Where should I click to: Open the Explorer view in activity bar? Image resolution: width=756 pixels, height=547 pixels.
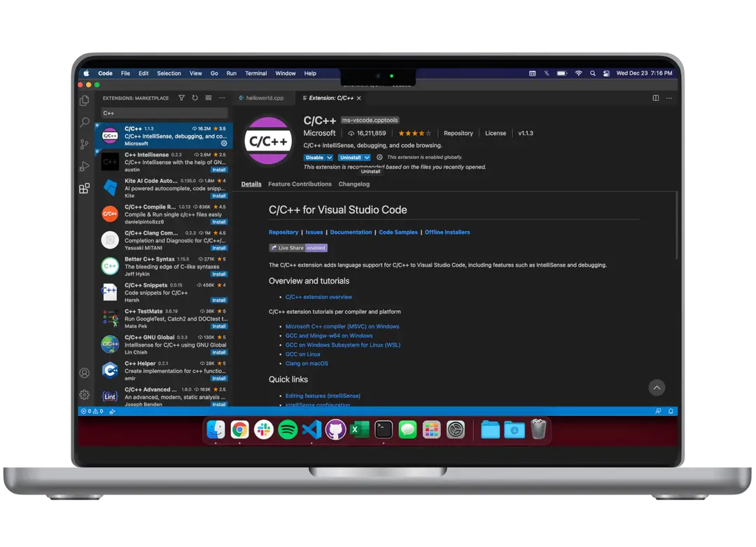84,101
